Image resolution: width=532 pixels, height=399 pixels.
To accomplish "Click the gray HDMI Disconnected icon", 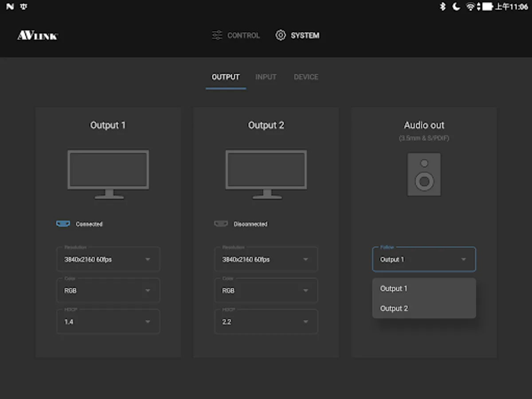I will (221, 224).
